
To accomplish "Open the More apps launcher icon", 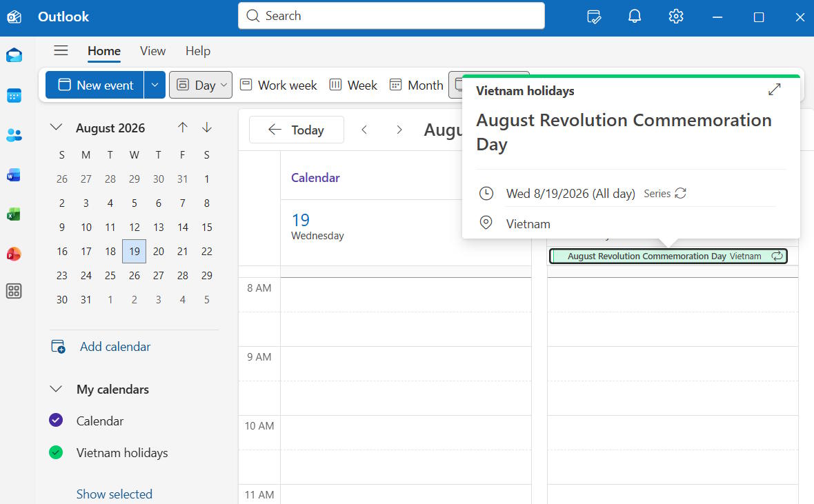I will click(x=14, y=291).
